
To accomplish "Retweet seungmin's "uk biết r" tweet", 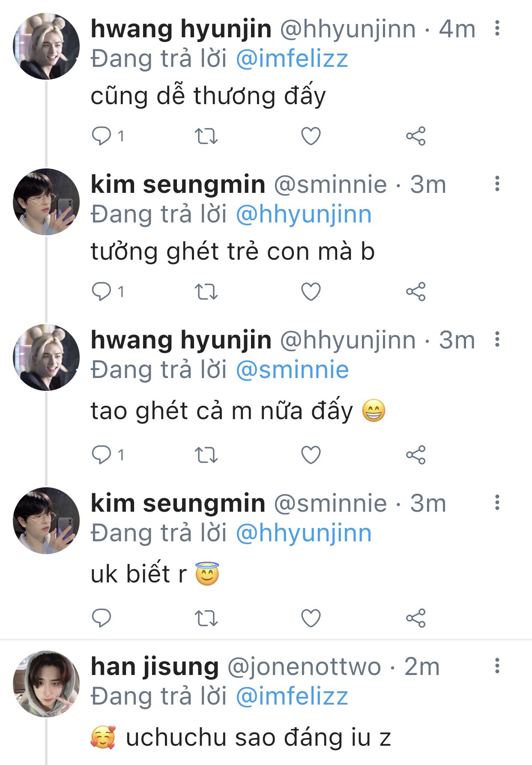I will pyautogui.click(x=206, y=618).
